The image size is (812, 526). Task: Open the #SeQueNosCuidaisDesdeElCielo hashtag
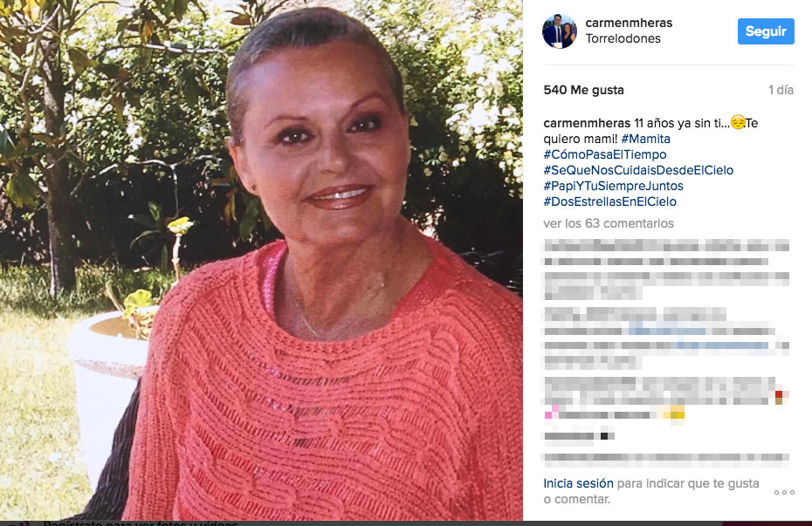coord(638,170)
